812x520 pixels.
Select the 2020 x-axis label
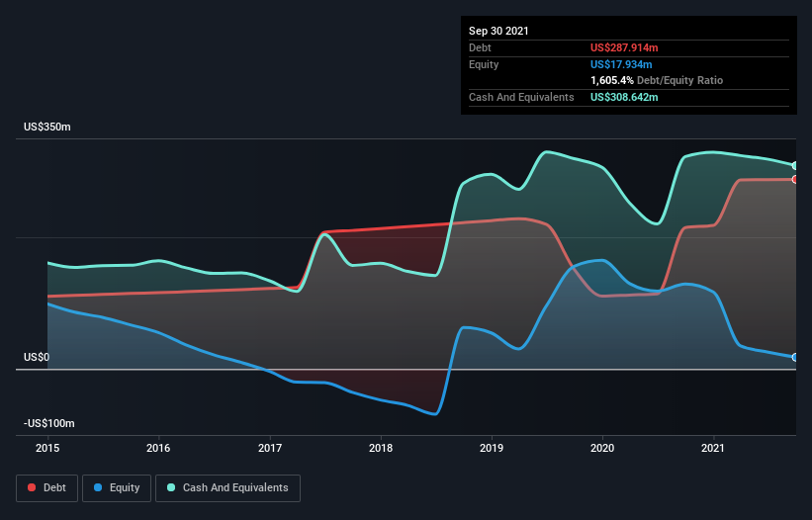point(602,448)
